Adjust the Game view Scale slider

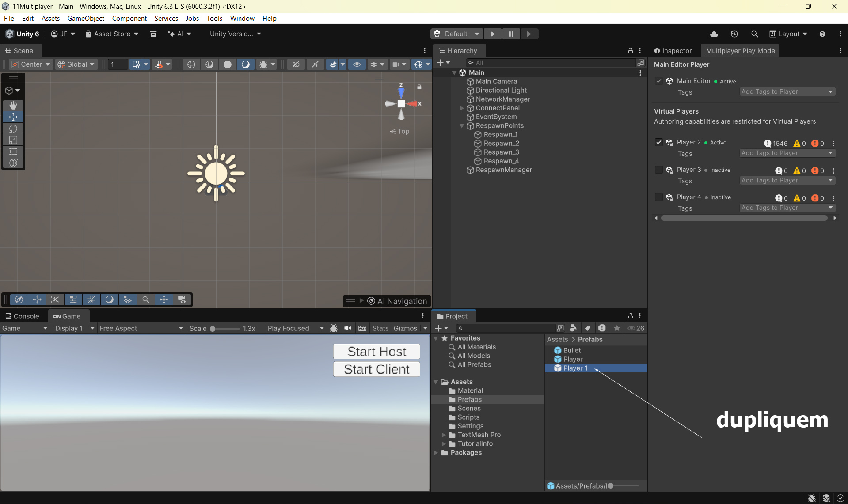coord(213,329)
